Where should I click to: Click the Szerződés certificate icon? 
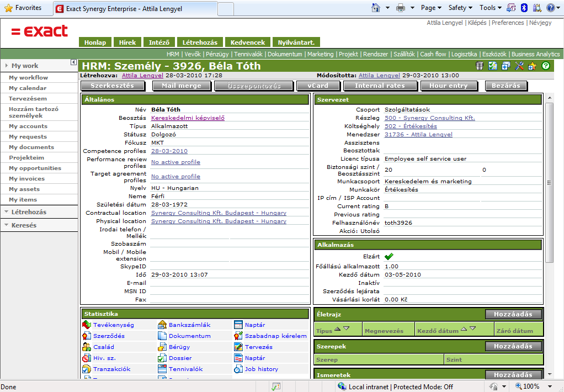coord(86,336)
